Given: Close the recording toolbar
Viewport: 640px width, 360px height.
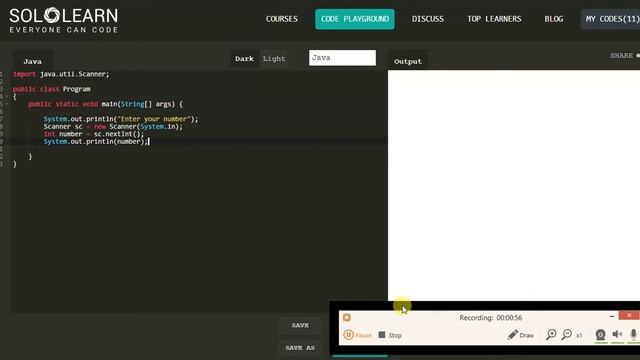Looking at the screenshot, I should click(629, 316).
